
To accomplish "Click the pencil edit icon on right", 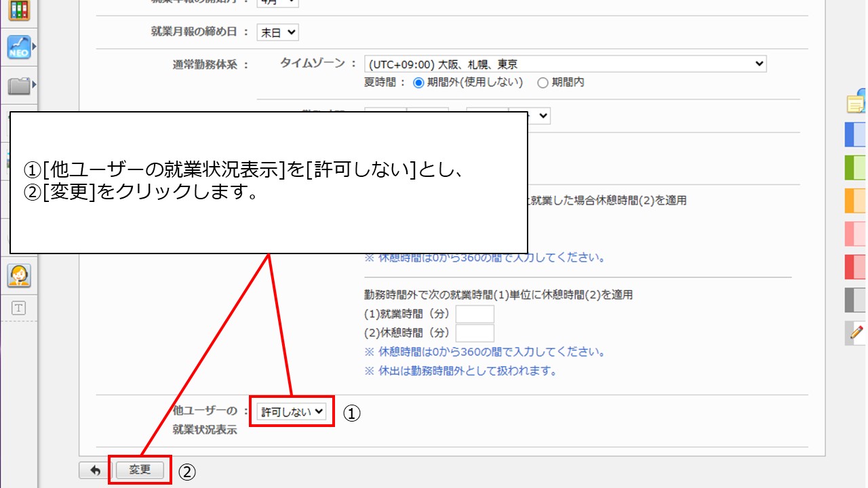I will click(x=856, y=332).
